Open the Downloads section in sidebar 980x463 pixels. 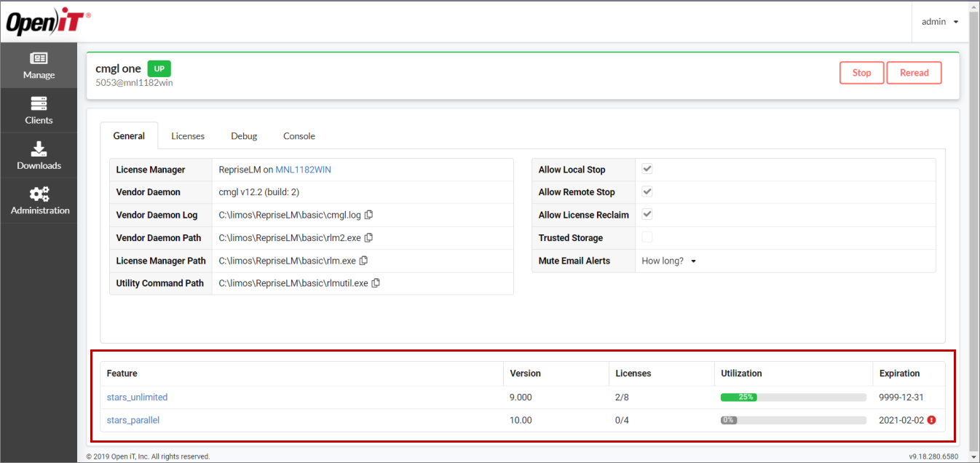(x=39, y=156)
